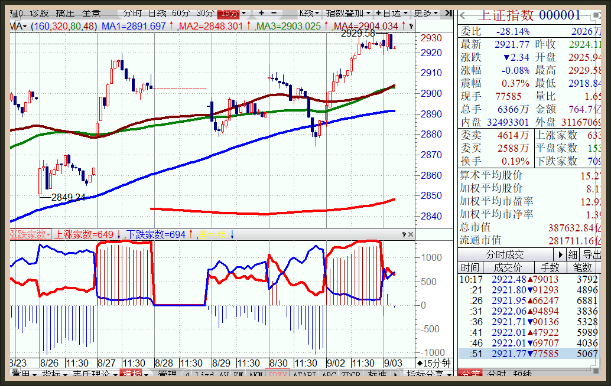Image resolution: width=611 pixels, height=386 pixels.
Task: Click the 导出 export button
Action: (591, 255)
